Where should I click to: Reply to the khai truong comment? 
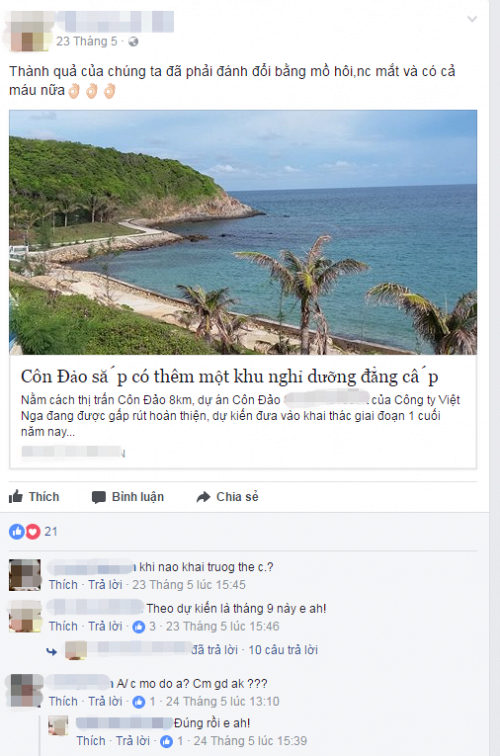click(105, 585)
